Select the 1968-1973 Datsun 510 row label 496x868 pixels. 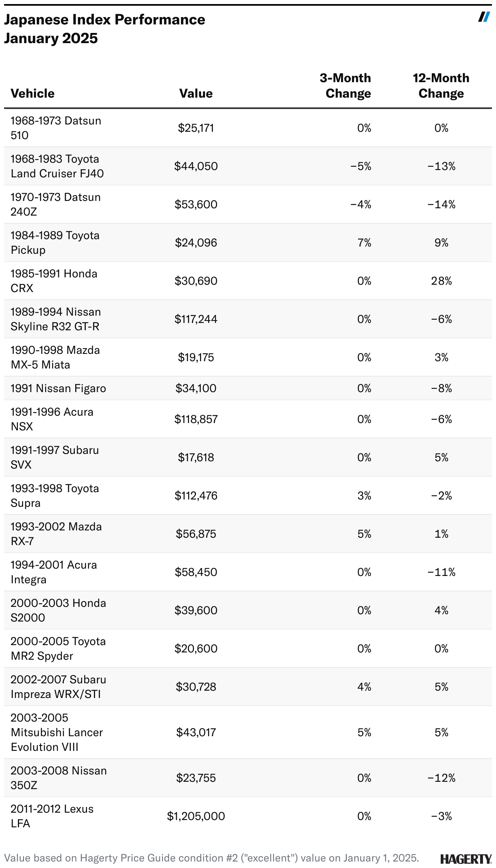point(56,128)
